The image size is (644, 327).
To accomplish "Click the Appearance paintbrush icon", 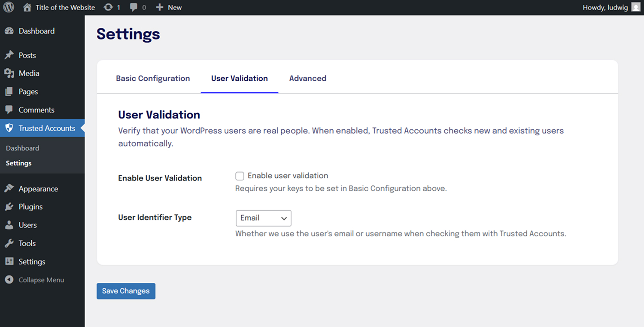I will (9, 189).
